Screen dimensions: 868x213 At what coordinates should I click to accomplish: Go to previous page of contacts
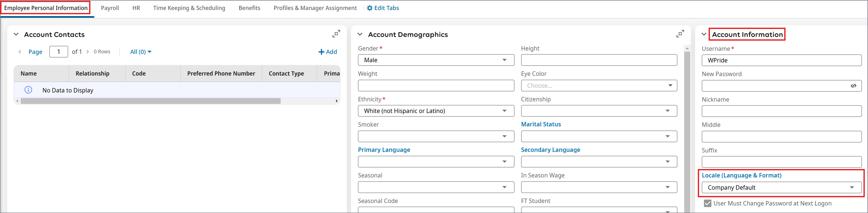tap(20, 52)
